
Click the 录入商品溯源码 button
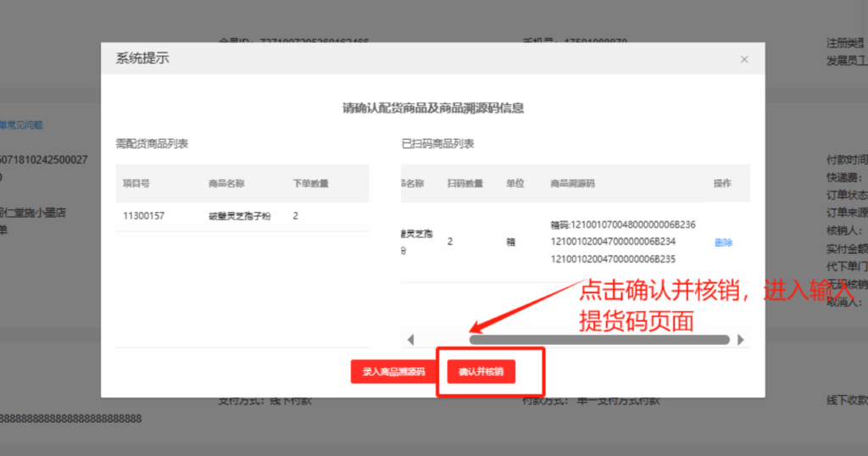click(393, 371)
